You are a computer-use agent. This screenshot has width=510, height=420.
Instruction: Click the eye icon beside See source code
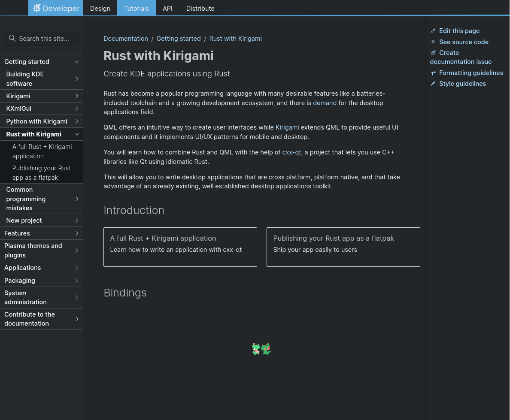[x=433, y=42]
